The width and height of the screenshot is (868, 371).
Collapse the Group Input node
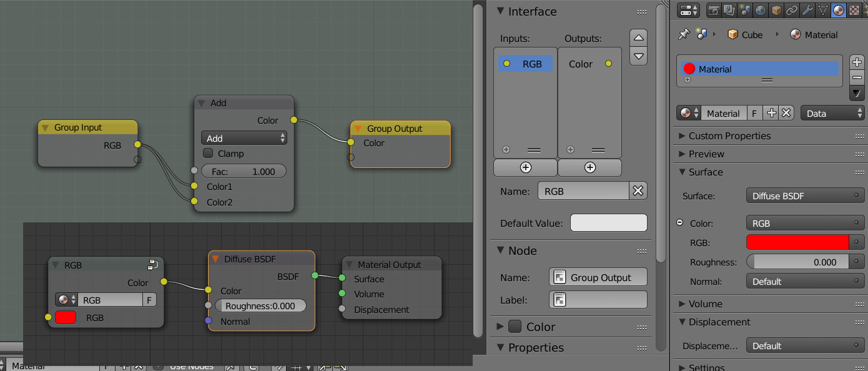tap(45, 127)
